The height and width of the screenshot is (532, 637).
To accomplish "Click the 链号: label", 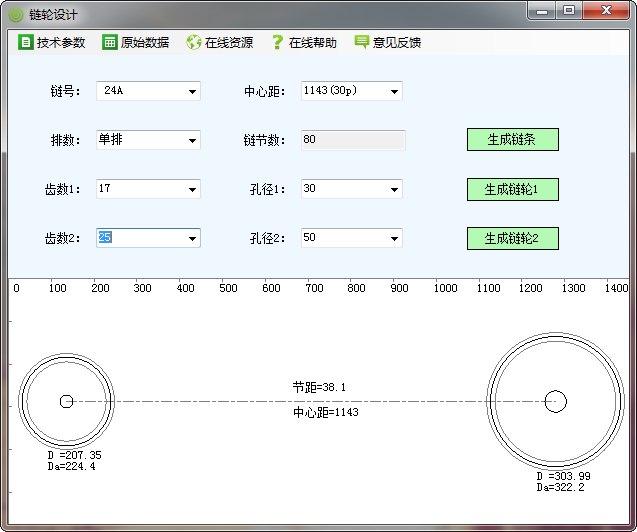I will click(x=65, y=91).
